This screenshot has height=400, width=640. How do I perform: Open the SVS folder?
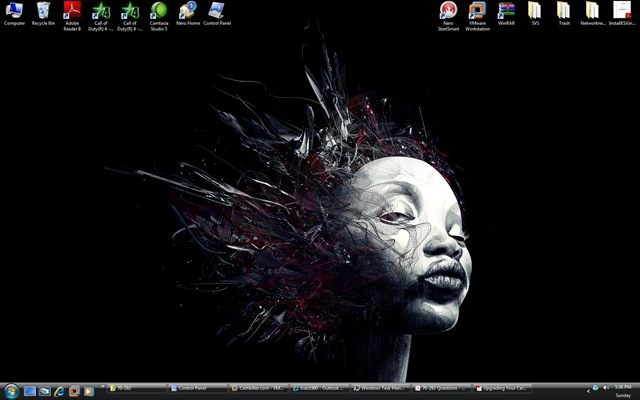pyautogui.click(x=535, y=13)
